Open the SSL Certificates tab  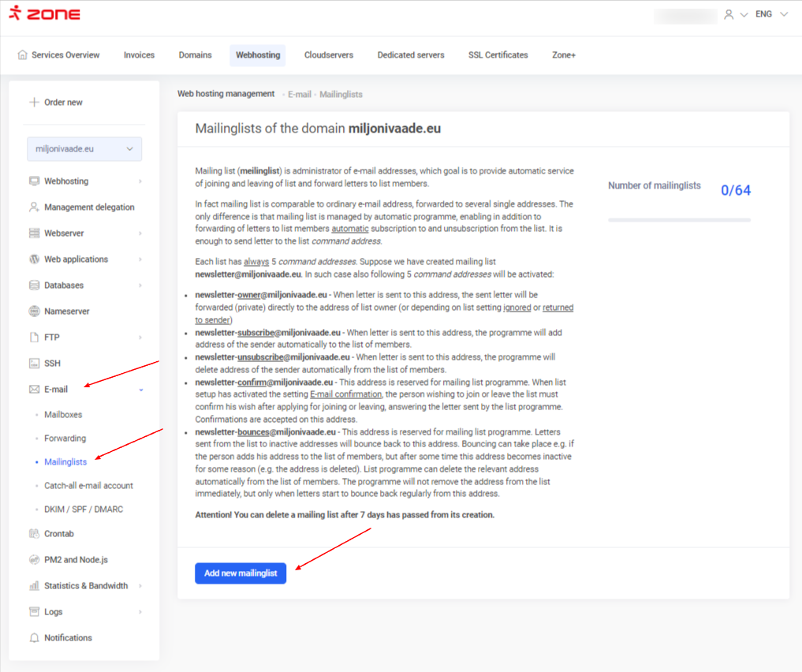pos(498,55)
